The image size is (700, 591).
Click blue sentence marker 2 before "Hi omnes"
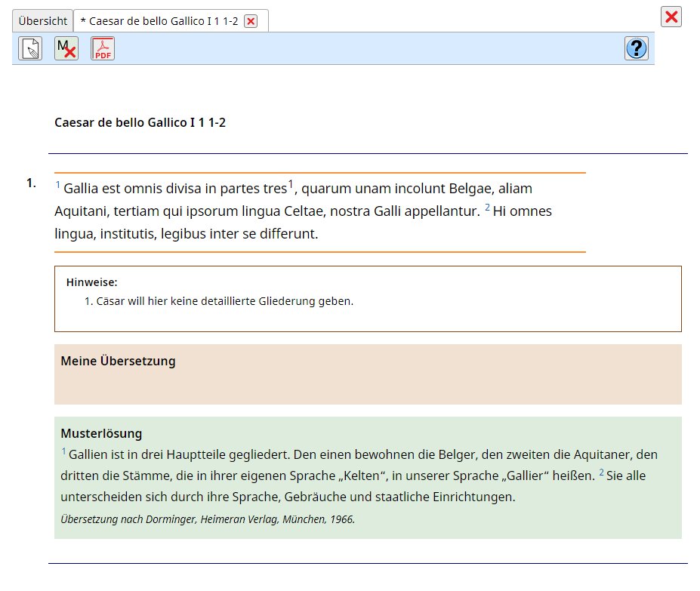[487, 208]
